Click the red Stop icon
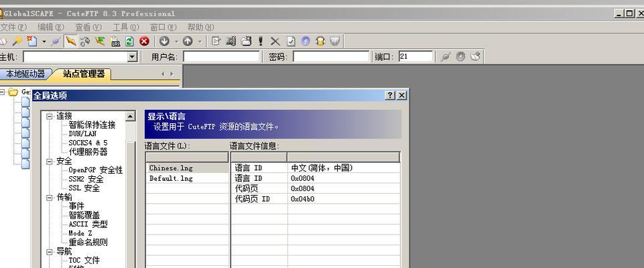 tap(144, 41)
